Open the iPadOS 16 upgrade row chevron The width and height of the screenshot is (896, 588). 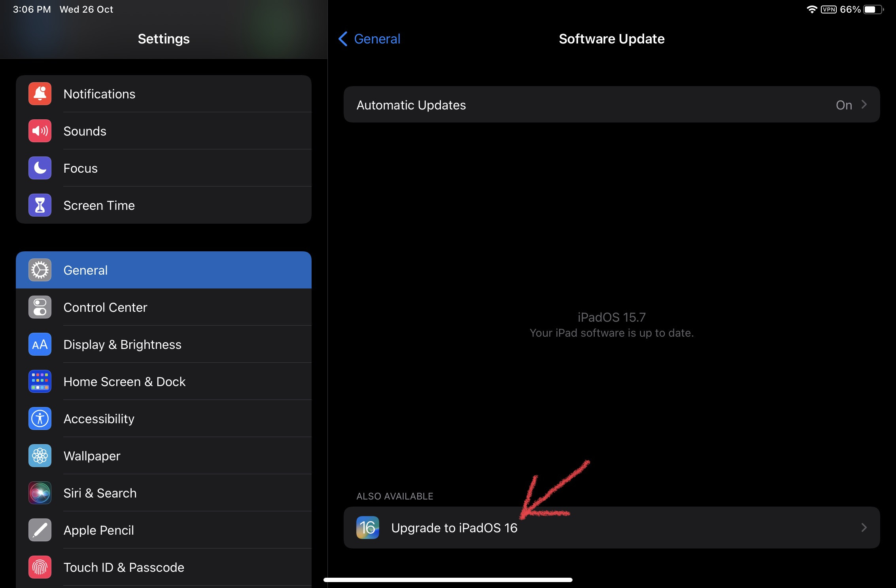pos(864,528)
